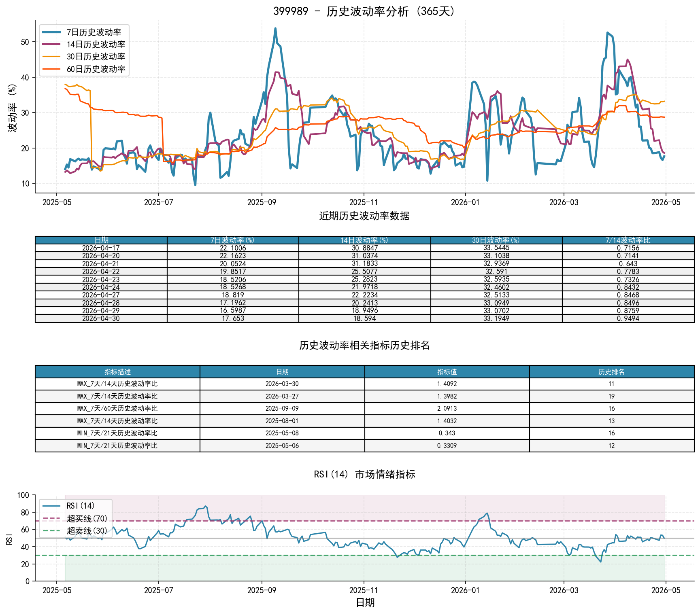Image resolution: width=700 pixels, height=613 pixels.
Task: Select the date cell '2026-04-24'
Action: point(101,287)
